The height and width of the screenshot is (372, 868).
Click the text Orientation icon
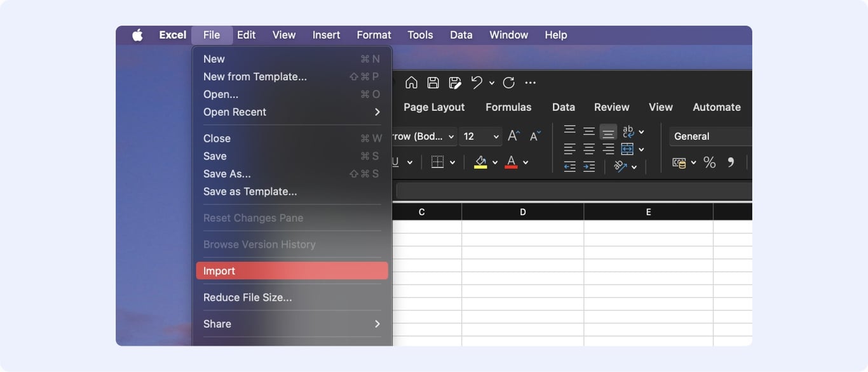tap(620, 166)
